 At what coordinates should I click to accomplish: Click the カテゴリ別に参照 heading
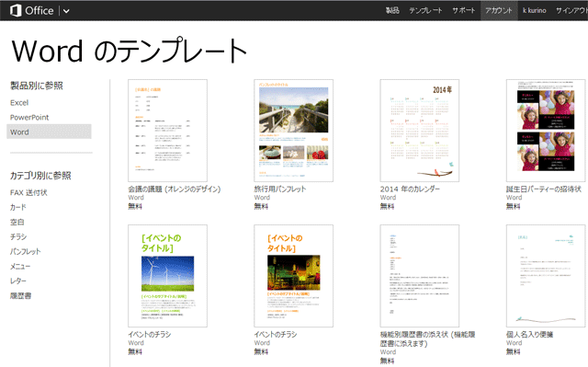pyautogui.click(x=40, y=176)
